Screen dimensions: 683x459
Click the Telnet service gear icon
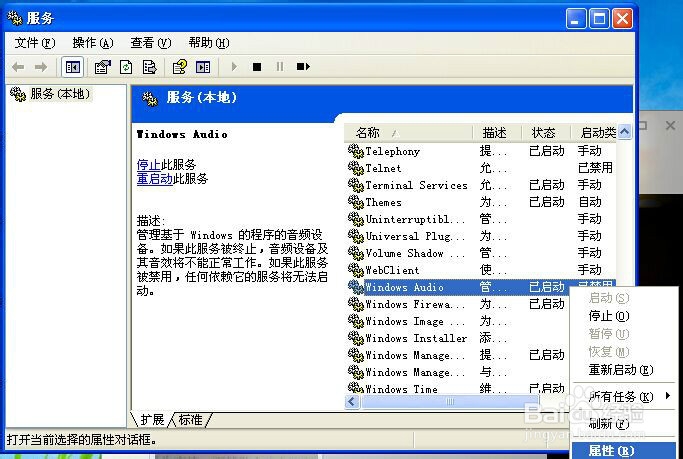(356, 168)
